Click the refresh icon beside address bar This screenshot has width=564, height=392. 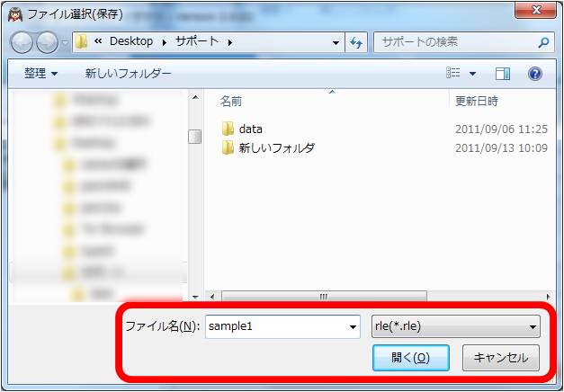[356, 42]
